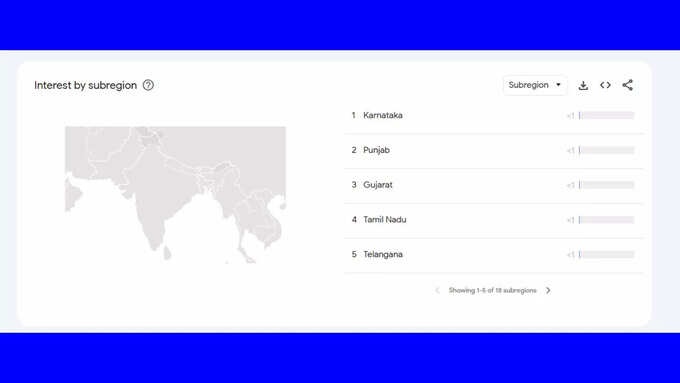Select Karnataka in the subregion list
The image size is (680, 383).
pos(383,115)
